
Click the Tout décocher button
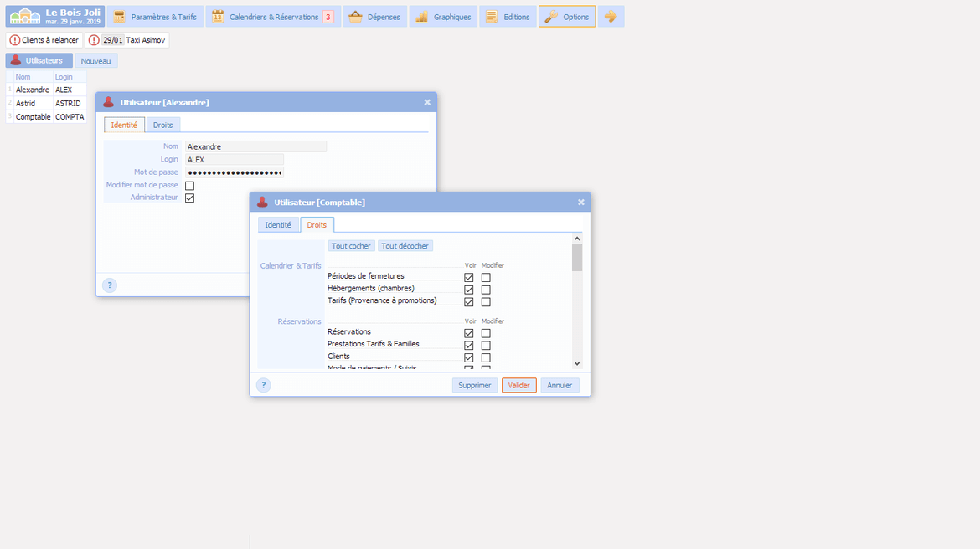(405, 246)
